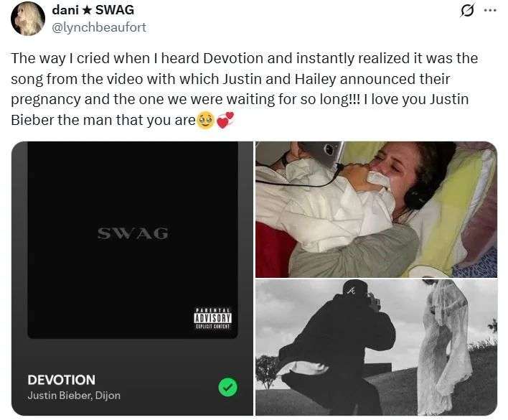508x420 pixels.
Task: Click the SWAG text on album cover
Action: coord(133,233)
